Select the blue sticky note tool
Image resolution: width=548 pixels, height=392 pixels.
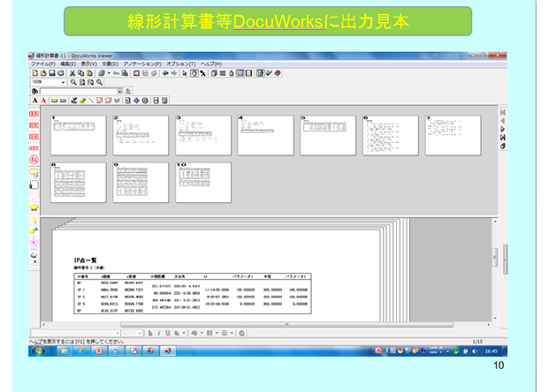point(63,101)
